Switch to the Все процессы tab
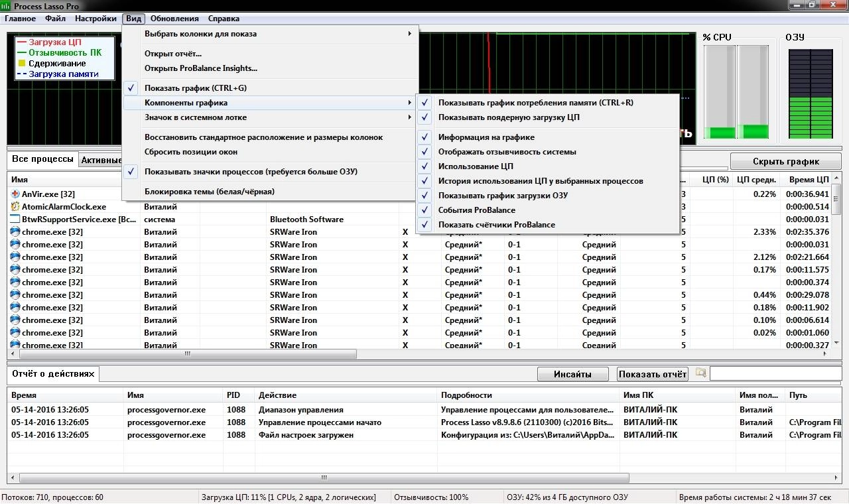This screenshot has width=849, height=504. [42, 159]
